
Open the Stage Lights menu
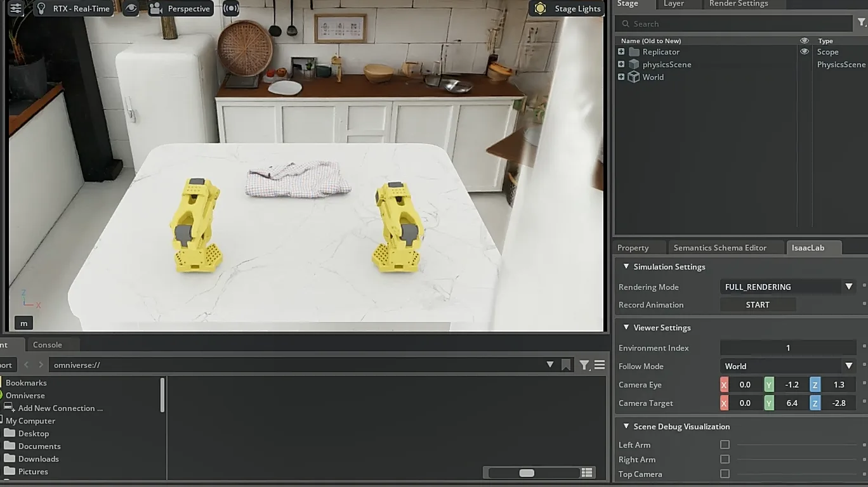[567, 8]
